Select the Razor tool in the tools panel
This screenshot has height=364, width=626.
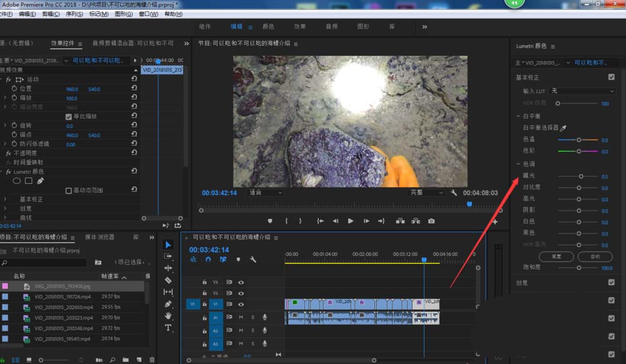[168, 280]
